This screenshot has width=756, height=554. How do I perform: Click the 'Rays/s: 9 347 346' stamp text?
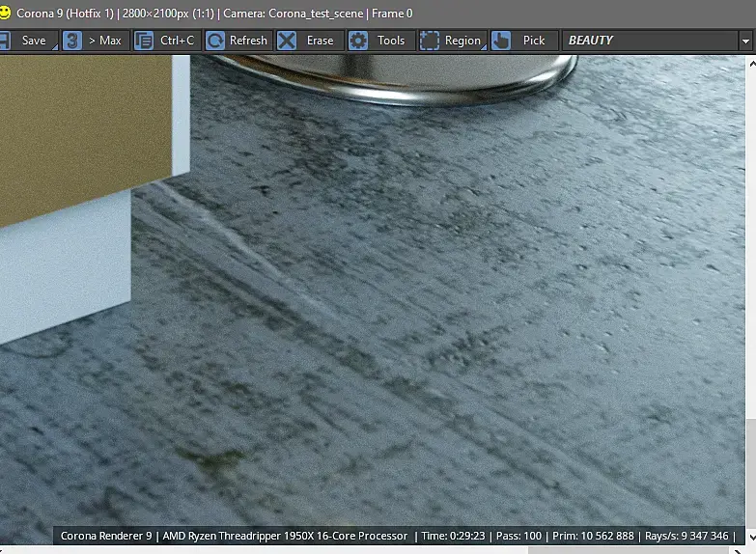click(686, 536)
